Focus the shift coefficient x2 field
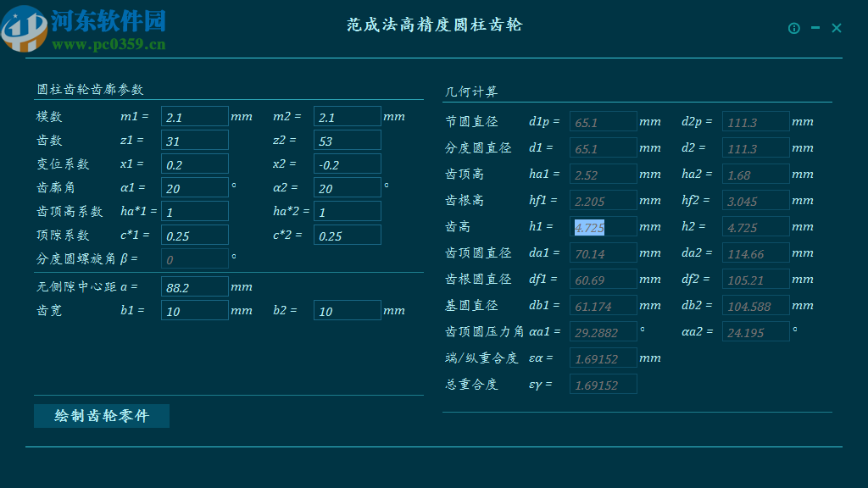The width and height of the screenshot is (868, 488). point(347,164)
